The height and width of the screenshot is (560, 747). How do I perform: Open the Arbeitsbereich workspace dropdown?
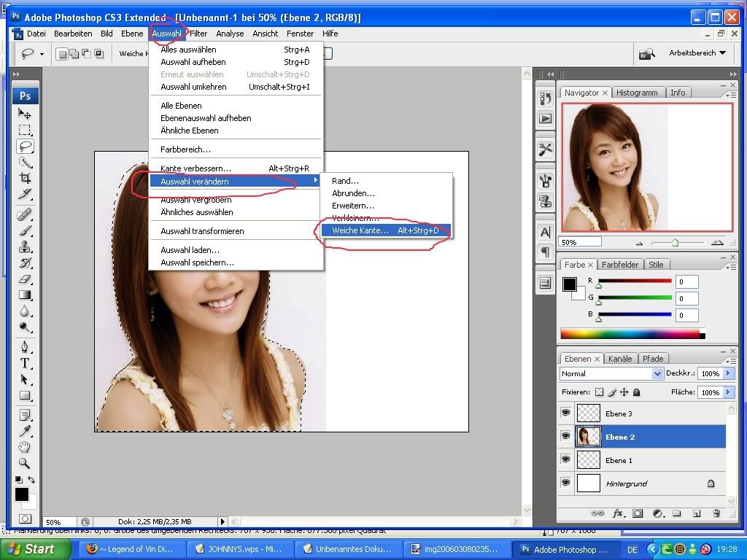pos(697,52)
